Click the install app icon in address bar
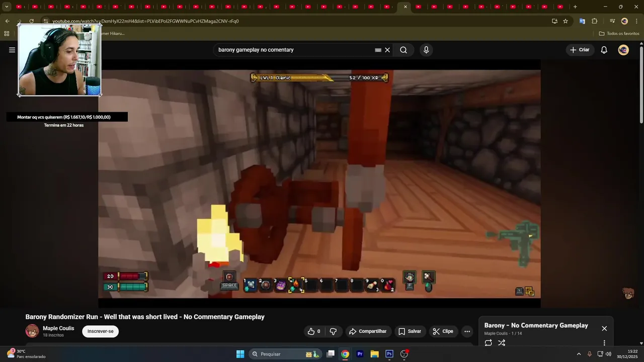This screenshot has height=362, width=644. click(554, 21)
